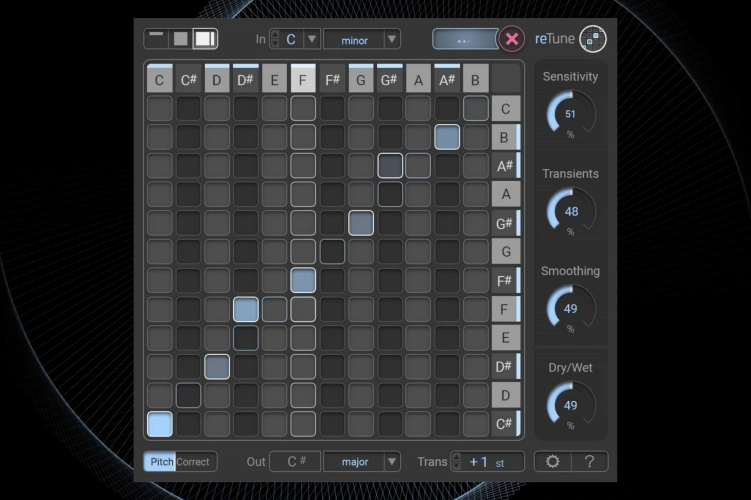Click the Sensitivity knob

click(x=570, y=115)
